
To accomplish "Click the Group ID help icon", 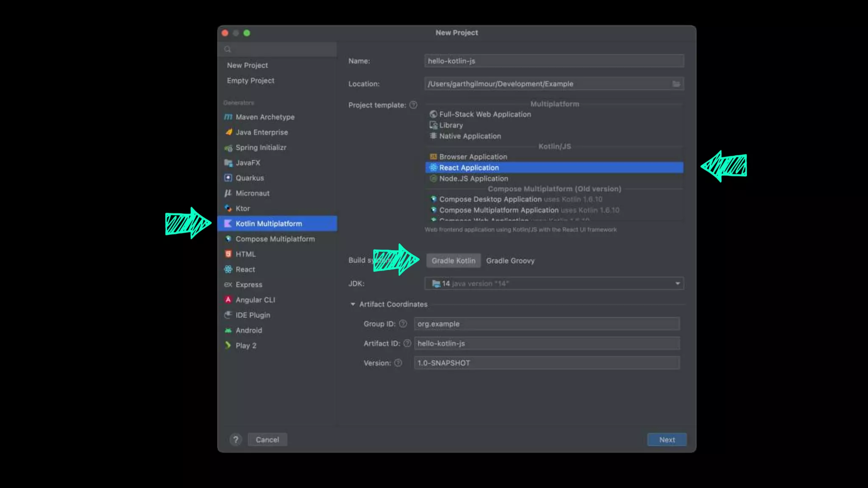I will pyautogui.click(x=403, y=324).
